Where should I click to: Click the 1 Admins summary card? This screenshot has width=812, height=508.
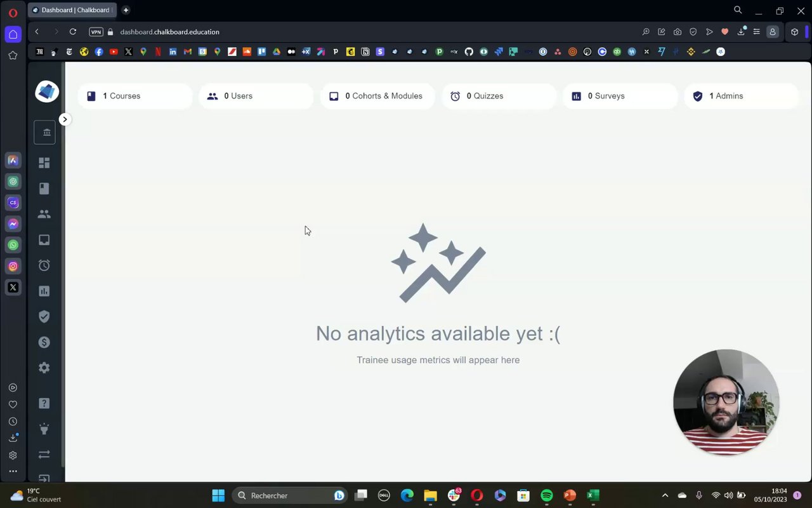[741, 96]
